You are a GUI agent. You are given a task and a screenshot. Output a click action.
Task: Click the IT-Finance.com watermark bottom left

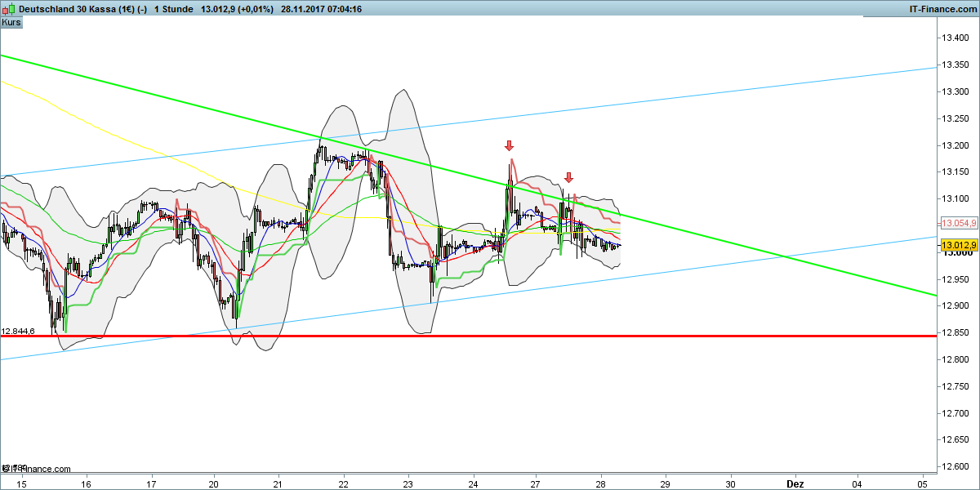[34, 470]
